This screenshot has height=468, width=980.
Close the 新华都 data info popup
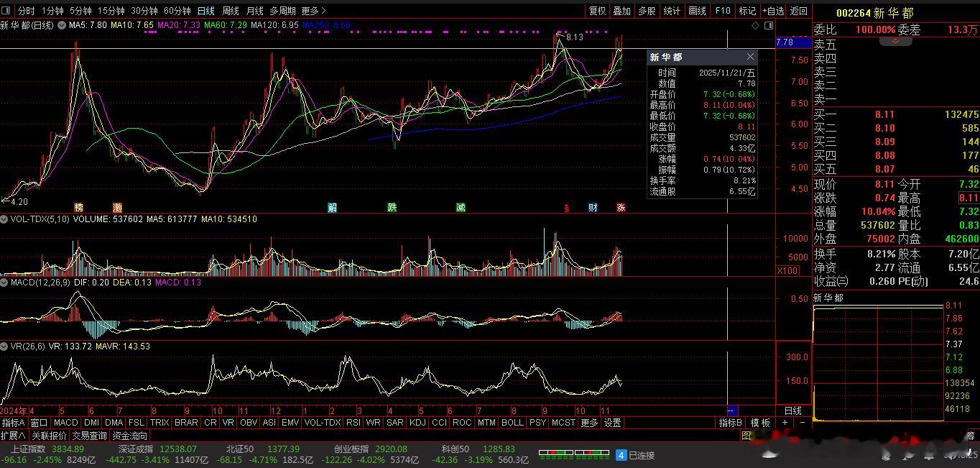click(751, 57)
